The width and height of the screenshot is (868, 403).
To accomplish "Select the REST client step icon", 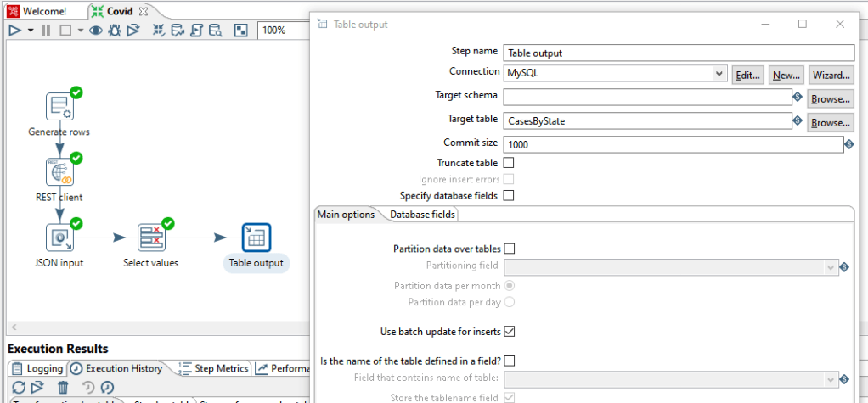I will (x=60, y=172).
